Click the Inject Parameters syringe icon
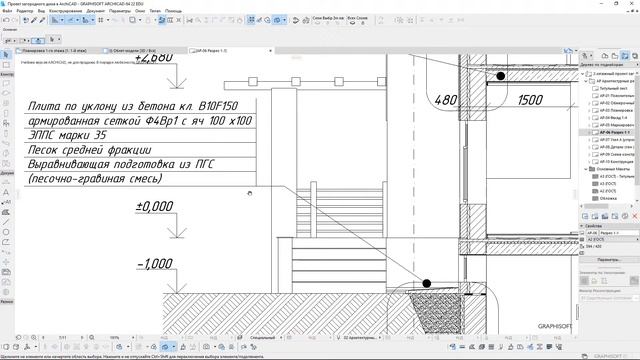 [42, 20]
